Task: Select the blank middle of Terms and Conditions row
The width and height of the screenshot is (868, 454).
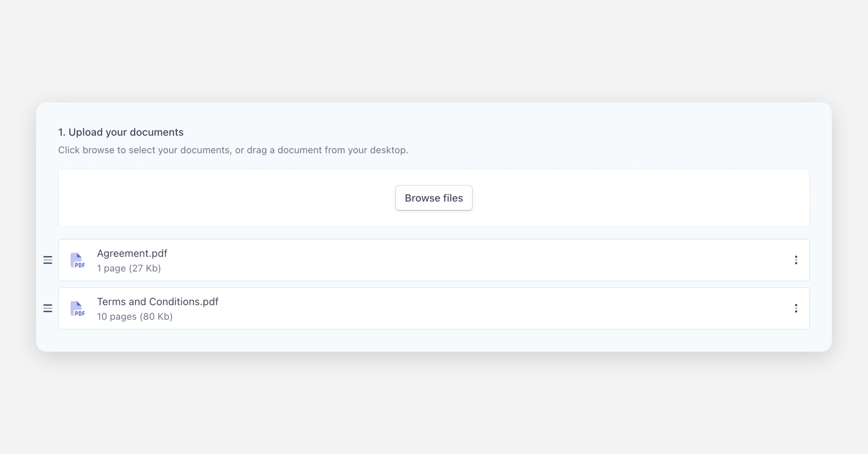Action: coord(470,308)
